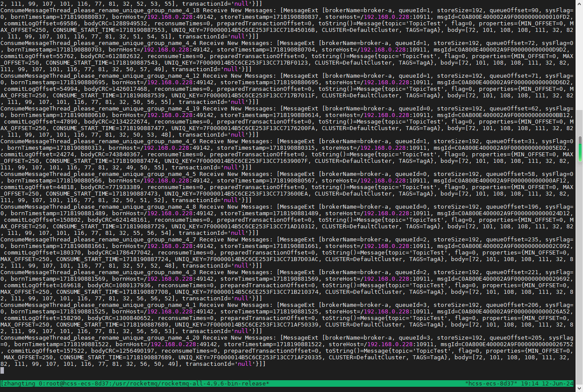Click the scrollbar up arrow
The height and width of the screenshot is (392, 583).
coord(580,3)
